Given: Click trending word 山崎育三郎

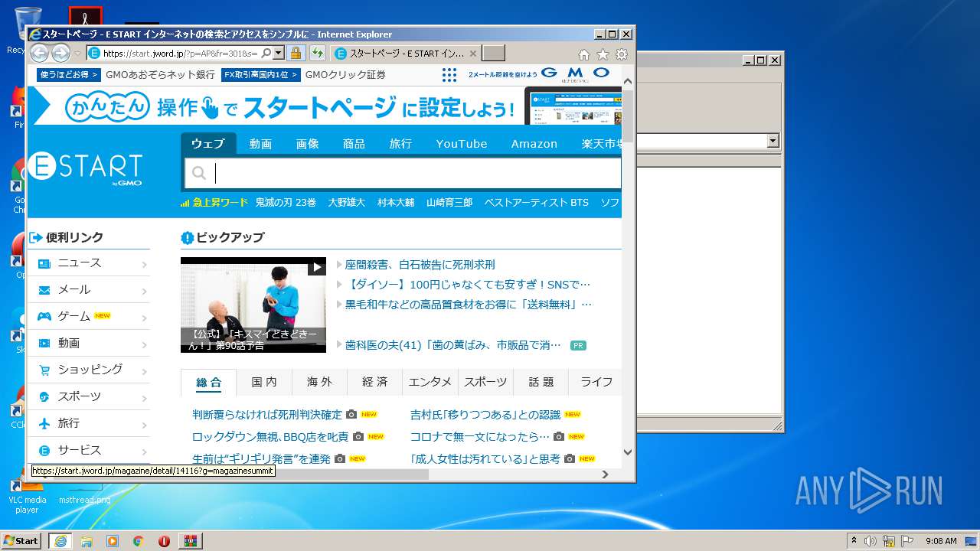Looking at the screenshot, I should click(449, 202).
